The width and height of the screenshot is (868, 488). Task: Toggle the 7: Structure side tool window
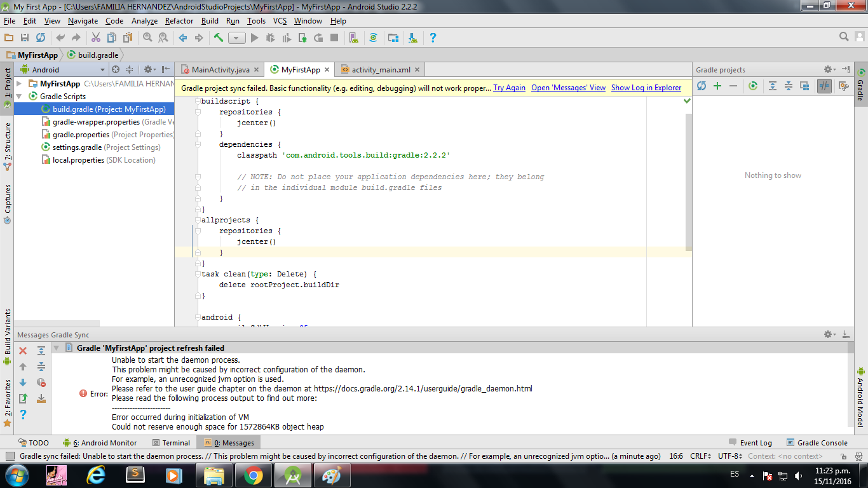[7, 147]
